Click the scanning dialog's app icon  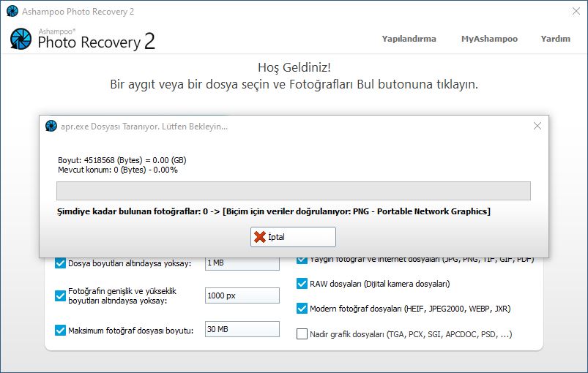[x=51, y=127]
